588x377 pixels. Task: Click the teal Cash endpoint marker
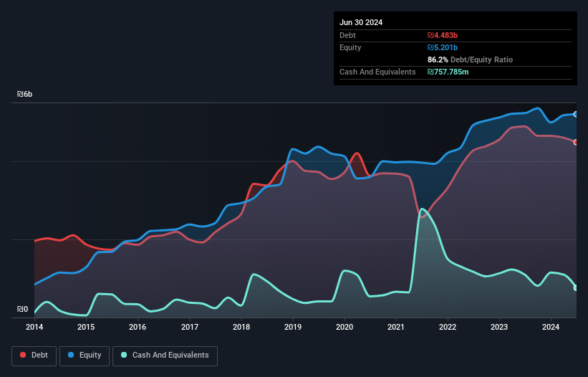click(576, 288)
